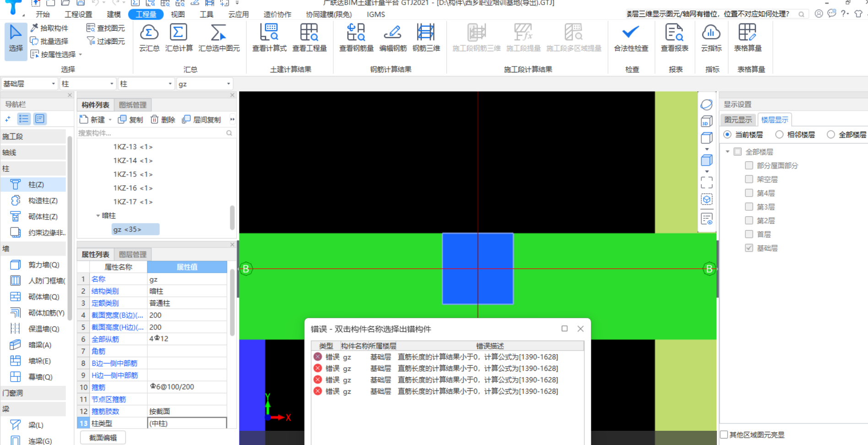Select the 编辑钢筋 edit rebar tool

(393, 38)
